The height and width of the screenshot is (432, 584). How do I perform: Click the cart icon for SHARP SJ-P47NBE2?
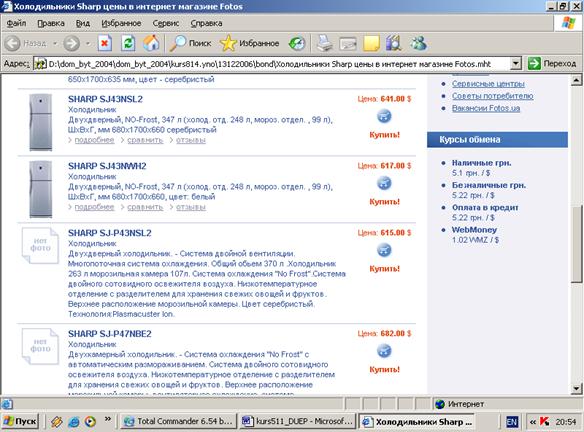coord(384,351)
